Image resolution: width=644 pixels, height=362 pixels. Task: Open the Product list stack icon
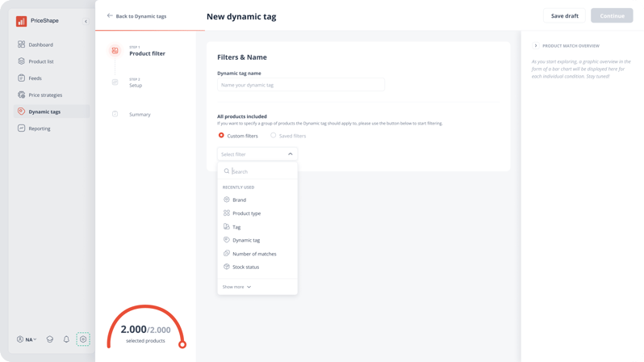tap(21, 61)
